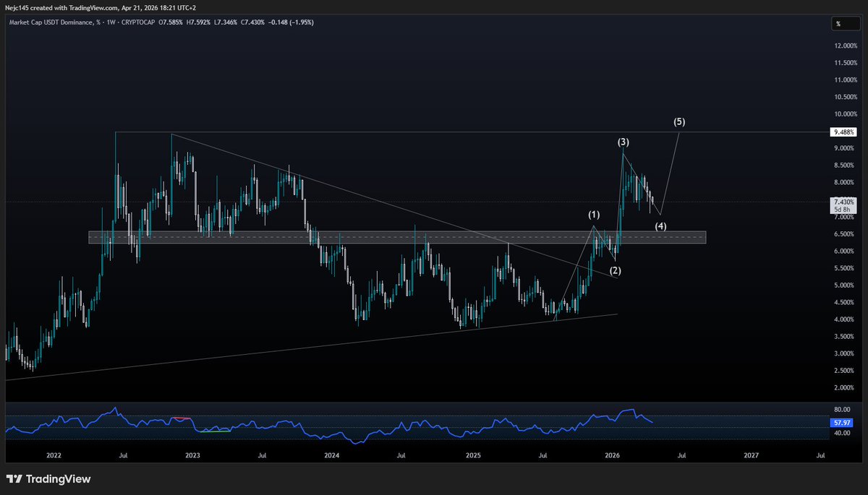This screenshot has width=868, height=495.
Task: Click the 3.000% price axis label
Action: 845,353
